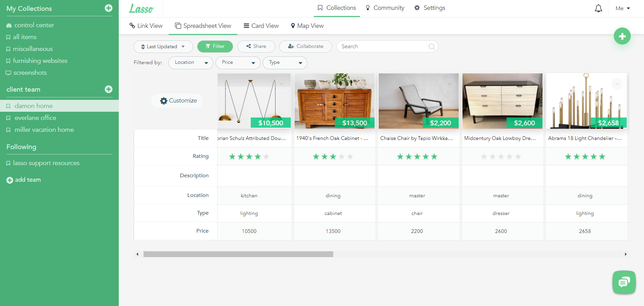The image size is (644, 306).
Task: Open the chat widget bubble
Action: pyautogui.click(x=624, y=282)
